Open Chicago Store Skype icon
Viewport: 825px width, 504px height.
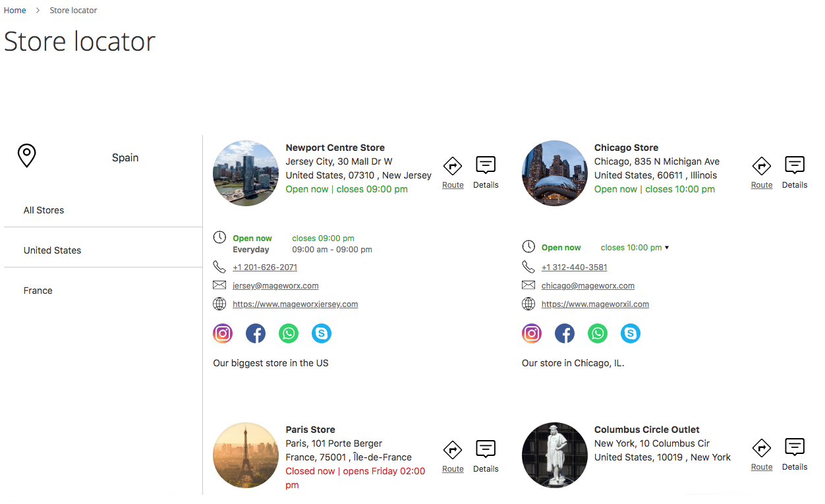(631, 333)
